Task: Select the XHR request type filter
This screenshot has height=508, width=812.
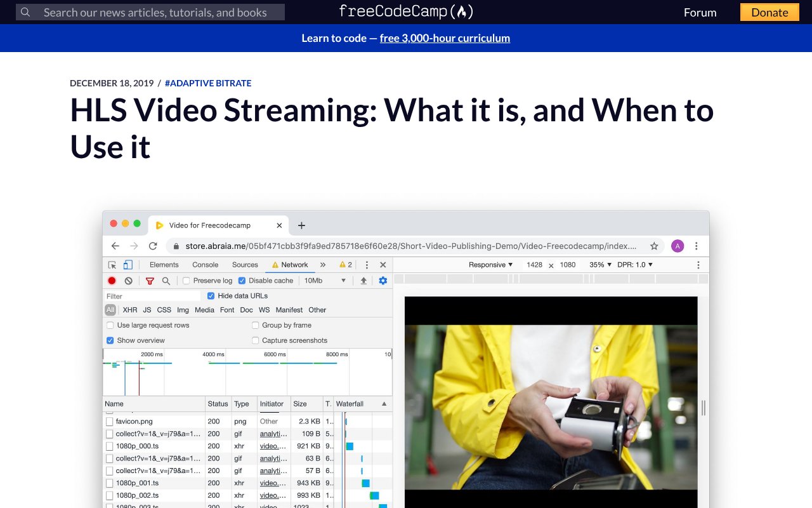Action: pyautogui.click(x=129, y=310)
